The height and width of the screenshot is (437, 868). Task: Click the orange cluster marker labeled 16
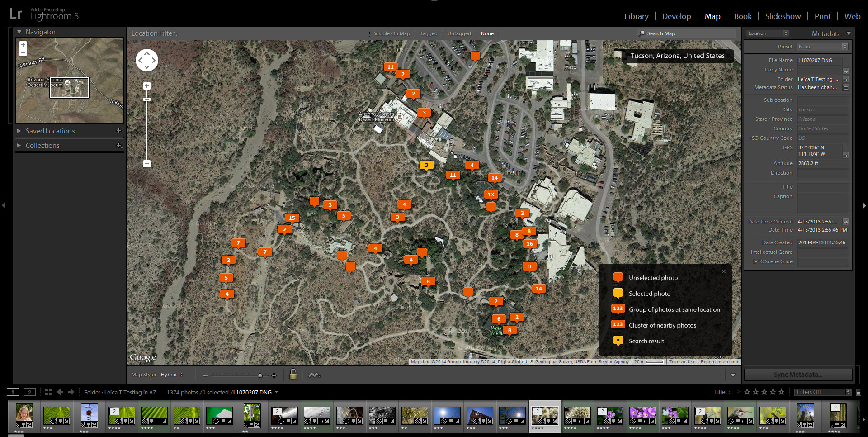[x=529, y=244]
